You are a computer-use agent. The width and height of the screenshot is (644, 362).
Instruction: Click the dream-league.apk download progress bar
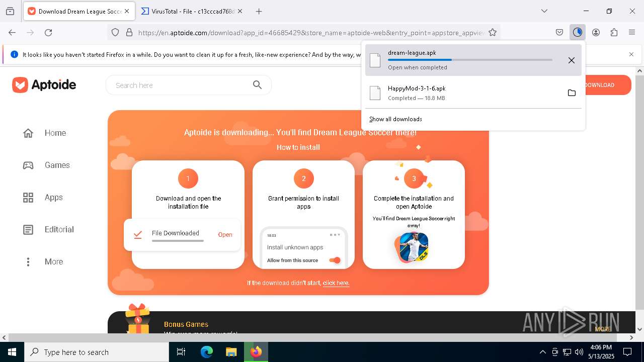point(470,60)
